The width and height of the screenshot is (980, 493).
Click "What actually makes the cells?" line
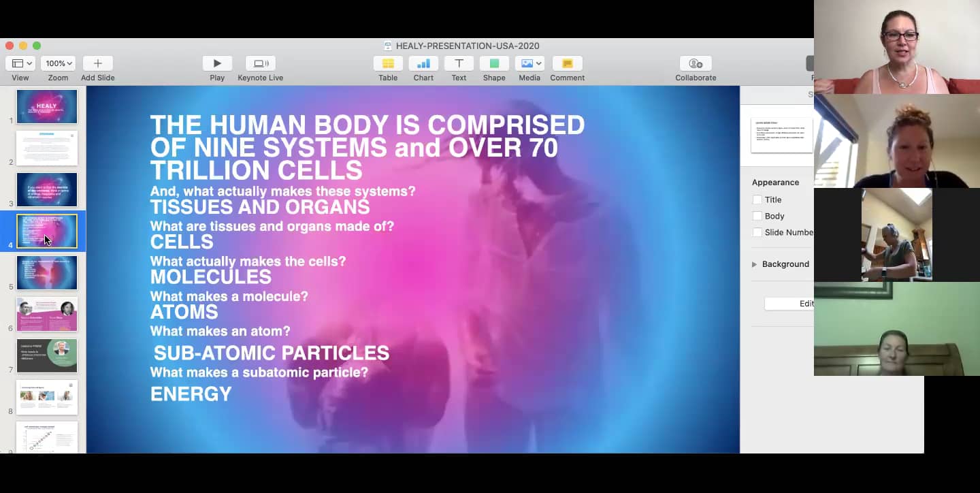pos(248,261)
